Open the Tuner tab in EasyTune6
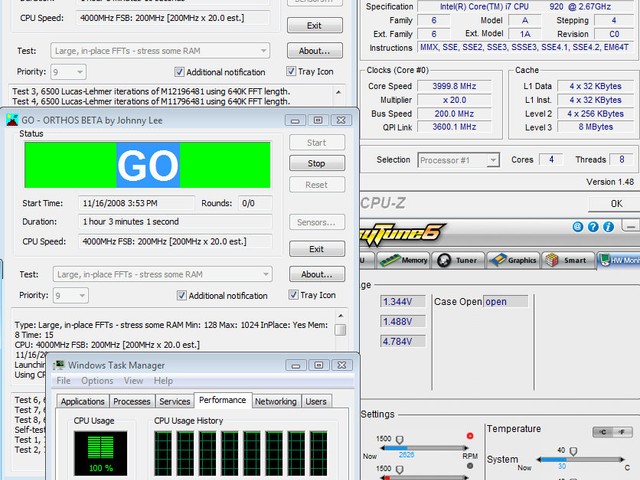 coord(459,260)
